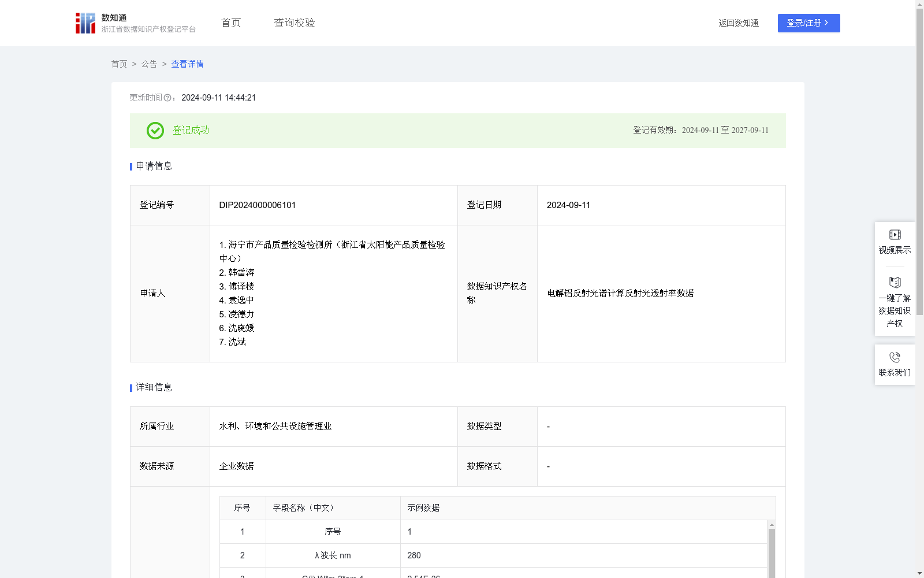Click applicant name 韩雷涛

pyautogui.click(x=241, y=273)
